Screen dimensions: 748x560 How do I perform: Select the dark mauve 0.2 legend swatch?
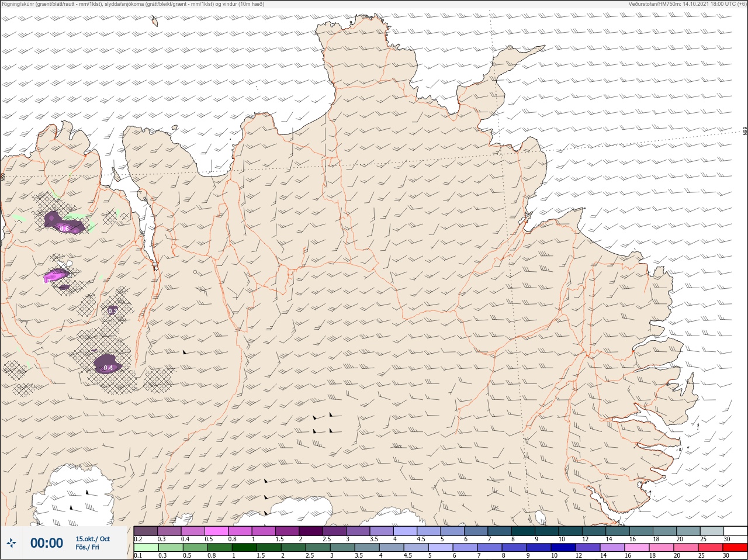pos(146,531)
